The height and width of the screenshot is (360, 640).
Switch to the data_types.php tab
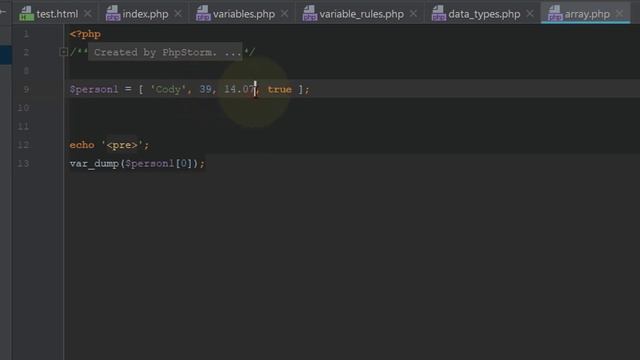(x=484, y=14)
